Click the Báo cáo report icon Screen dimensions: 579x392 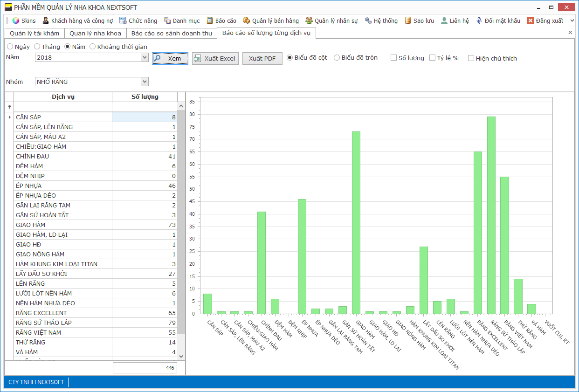click(x=210, y=21)
